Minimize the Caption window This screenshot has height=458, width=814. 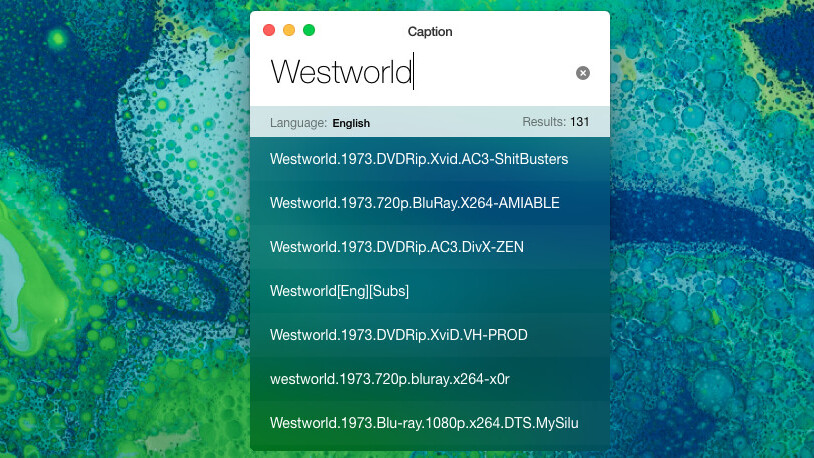[x=289, y=30]
